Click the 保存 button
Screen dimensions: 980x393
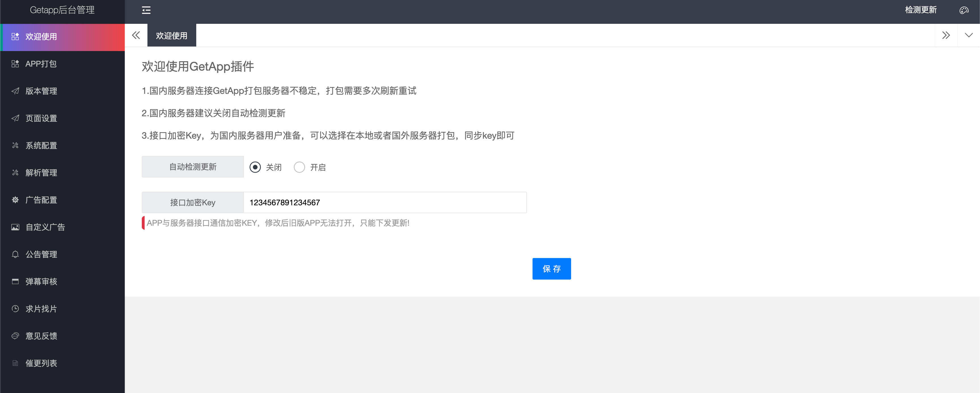(552, 269)
